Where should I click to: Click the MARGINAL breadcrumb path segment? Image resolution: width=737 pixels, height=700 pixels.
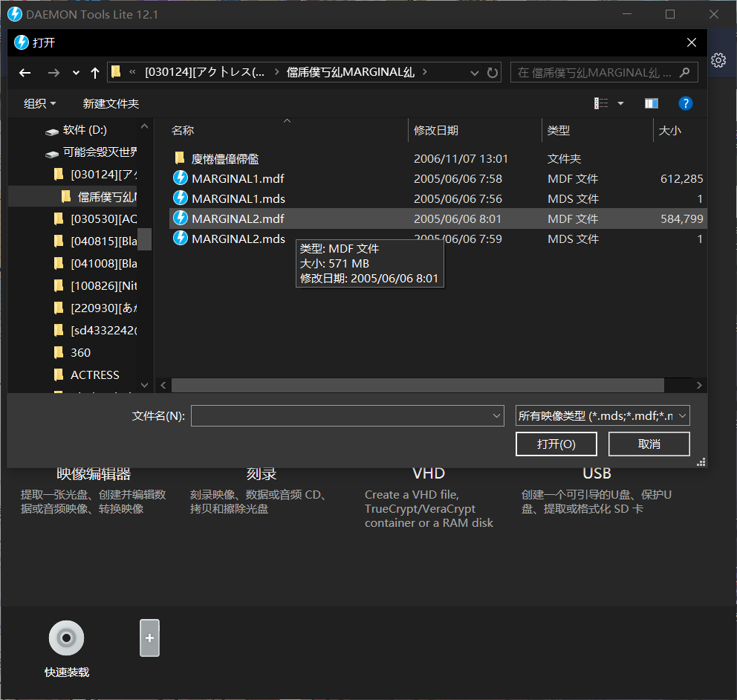pyautogui.click(x=350, y=72)
